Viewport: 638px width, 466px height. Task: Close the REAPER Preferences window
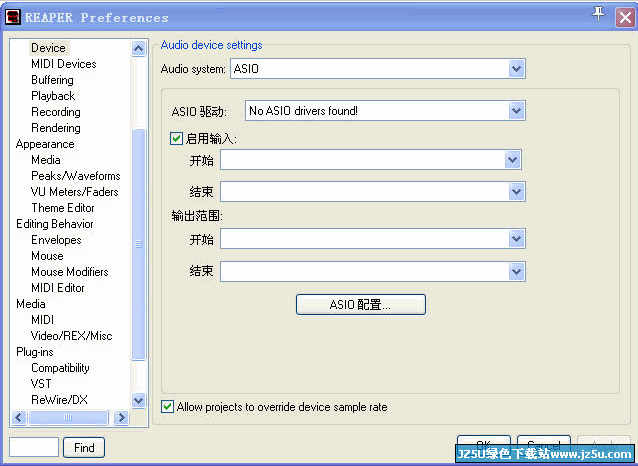pos(625,18)
